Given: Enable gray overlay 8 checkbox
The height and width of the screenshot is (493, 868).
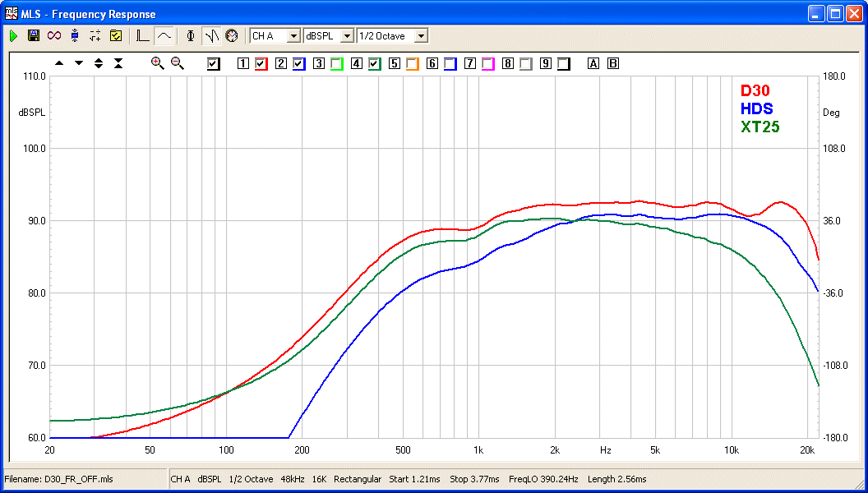Looking at the screenshot, I should tap(526, 64).
